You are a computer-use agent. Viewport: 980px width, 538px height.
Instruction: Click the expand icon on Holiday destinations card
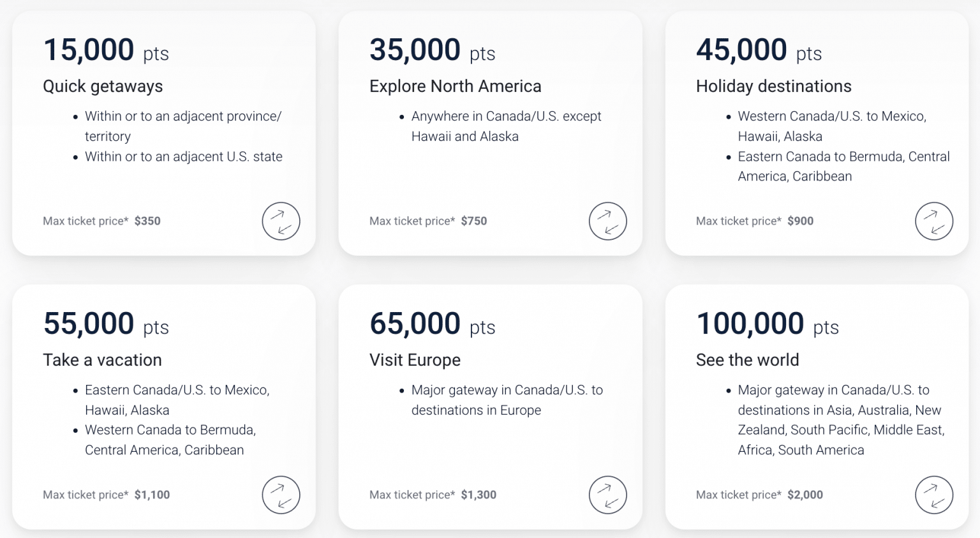(934, 221)
